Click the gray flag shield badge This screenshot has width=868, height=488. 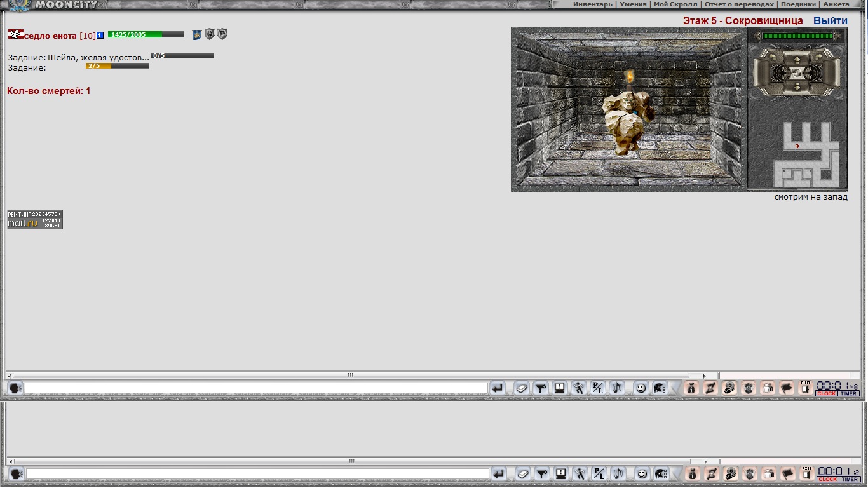coord(222,34)
